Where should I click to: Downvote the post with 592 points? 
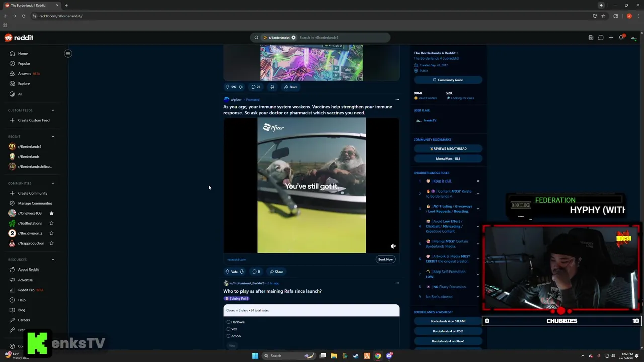point(240,87)
